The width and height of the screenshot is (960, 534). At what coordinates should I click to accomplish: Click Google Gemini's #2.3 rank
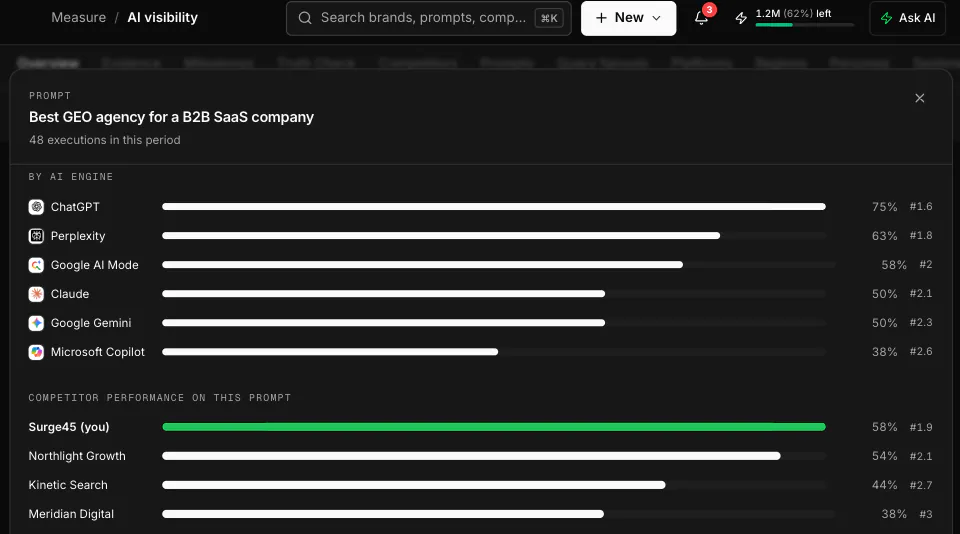click(x=921, y=323)
